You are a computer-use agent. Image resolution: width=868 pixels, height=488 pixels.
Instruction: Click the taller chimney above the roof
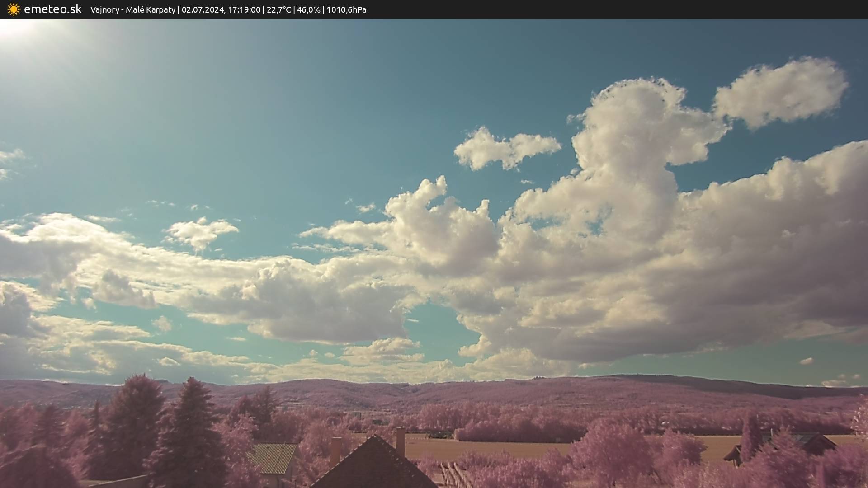[400, 441]
